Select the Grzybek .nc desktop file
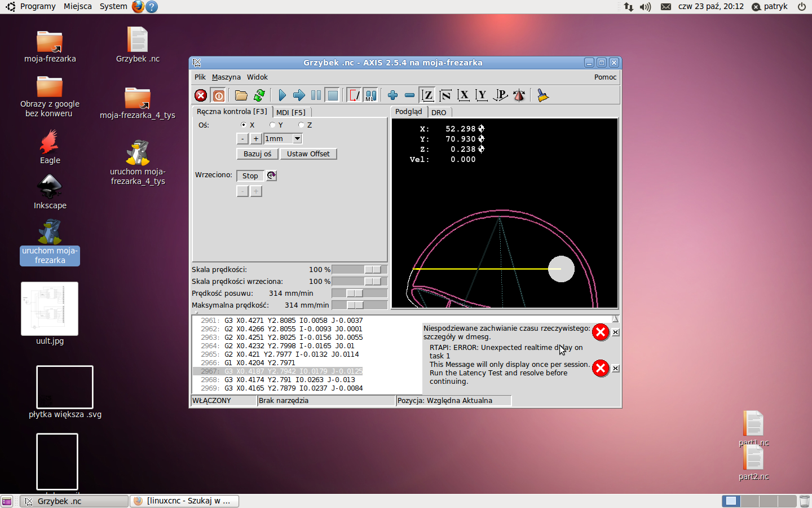The height and width of the screenshot is (508, 812). (x=138, y=45)
